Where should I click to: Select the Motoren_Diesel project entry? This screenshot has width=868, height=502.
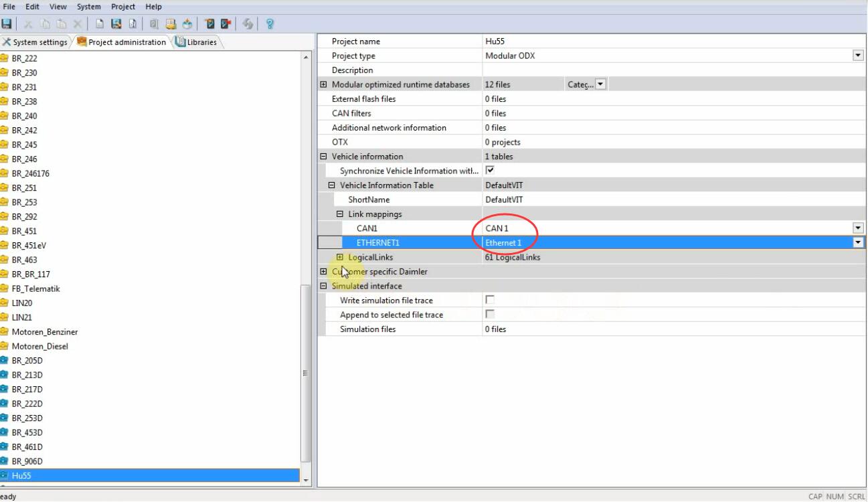click(39, 346)
